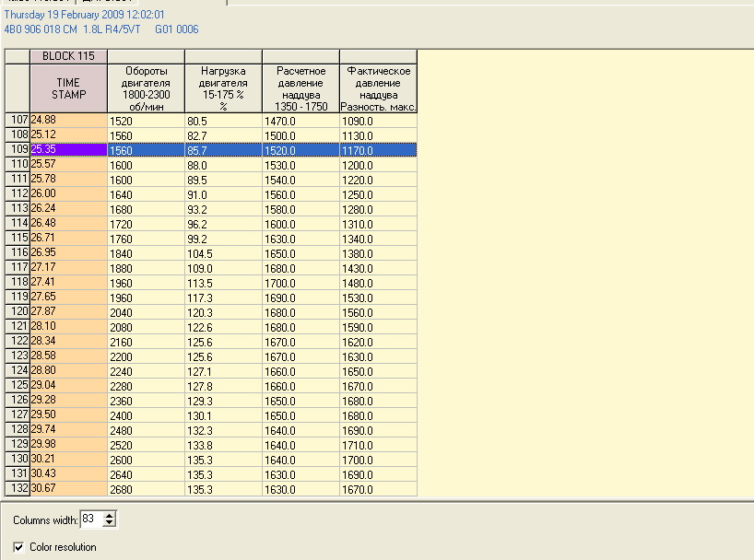Click RPM value 2480

[147, 430]
